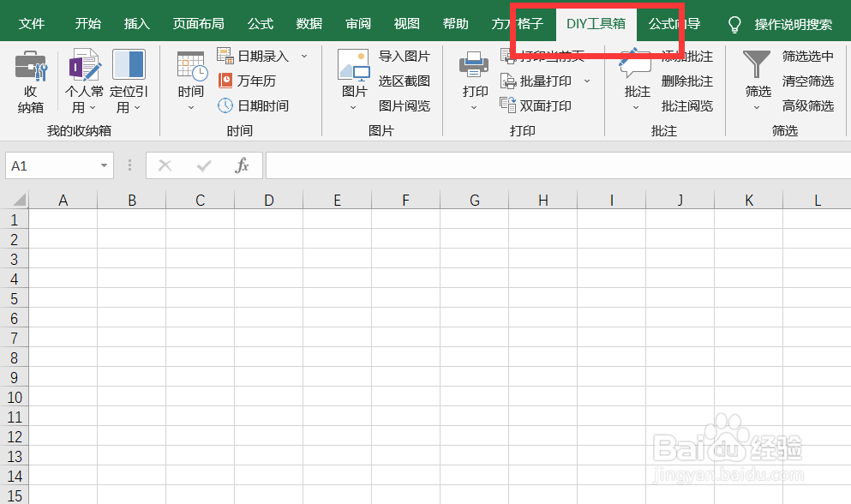851x504 pixels.
Task: Click the 图片阅览 picture viewer command
Action: [405, 105]
